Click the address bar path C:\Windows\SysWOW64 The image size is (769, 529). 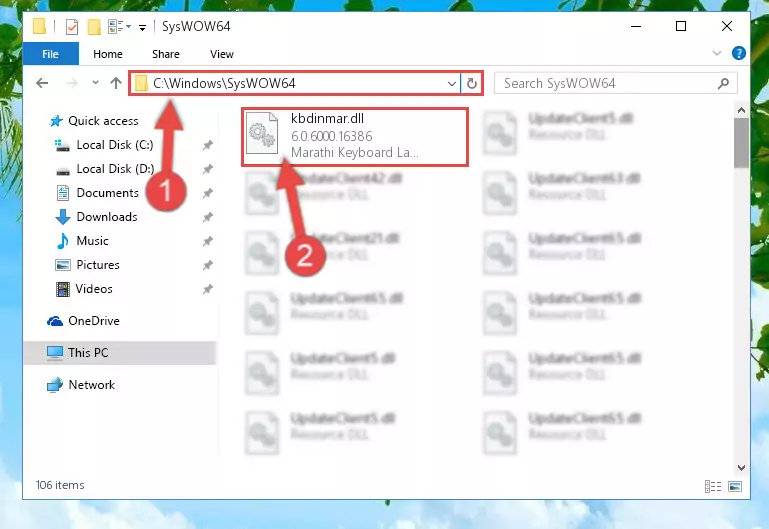click(x=224, y=83)
